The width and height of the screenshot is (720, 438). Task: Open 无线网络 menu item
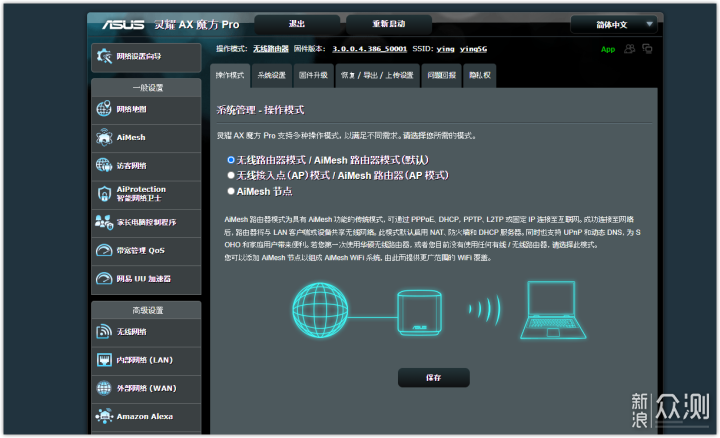146,331
